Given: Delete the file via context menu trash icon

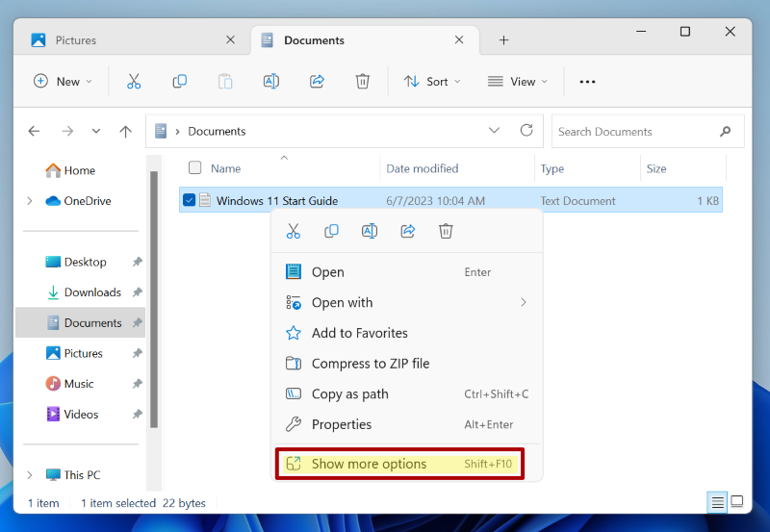Looking at the screenshot, I should tap(446, 231).
